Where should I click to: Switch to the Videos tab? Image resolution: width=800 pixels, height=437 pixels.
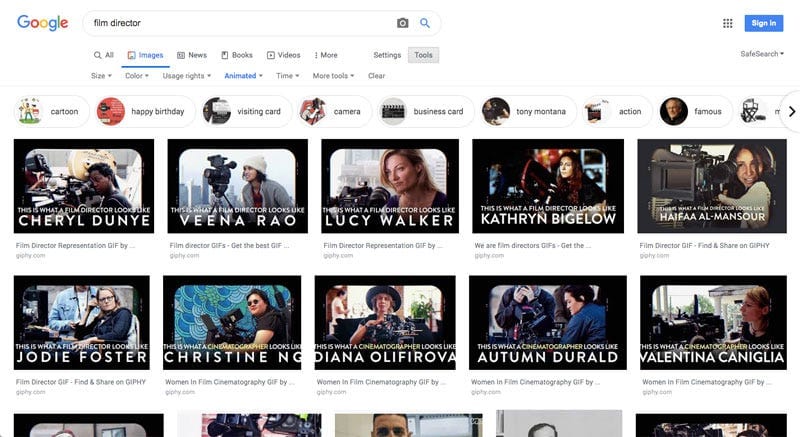tap(283, 55)
